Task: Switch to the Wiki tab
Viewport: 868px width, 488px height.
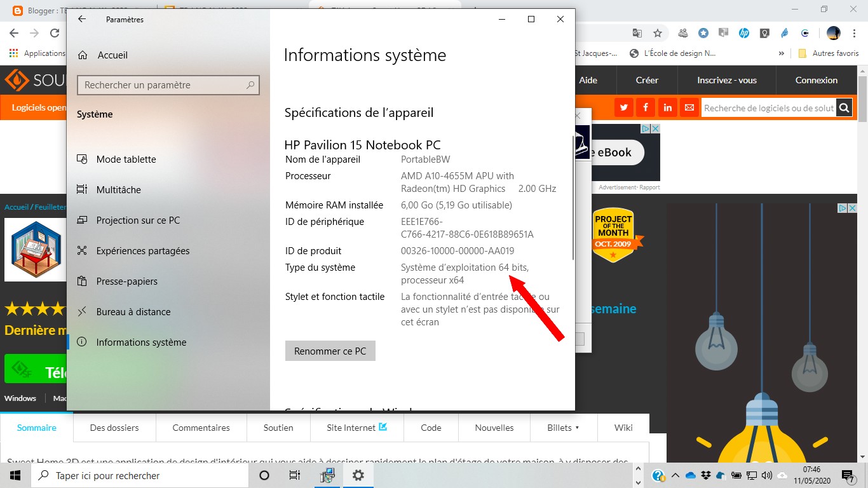Action: click(x=623, y=428)
